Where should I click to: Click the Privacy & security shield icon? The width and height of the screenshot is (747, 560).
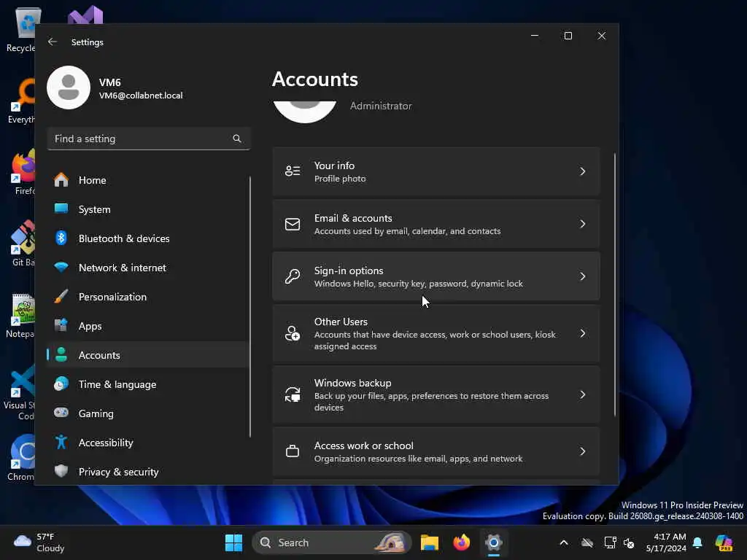click(x=61, y=472)
